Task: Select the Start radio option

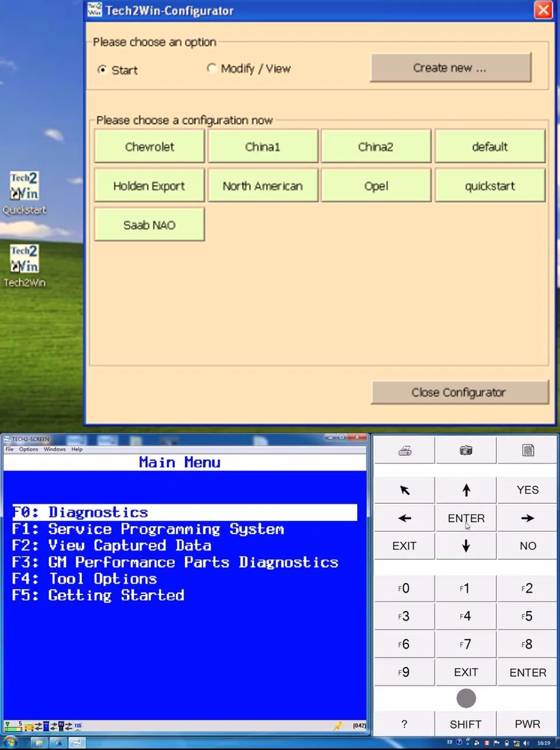Action: click(118, 70)
